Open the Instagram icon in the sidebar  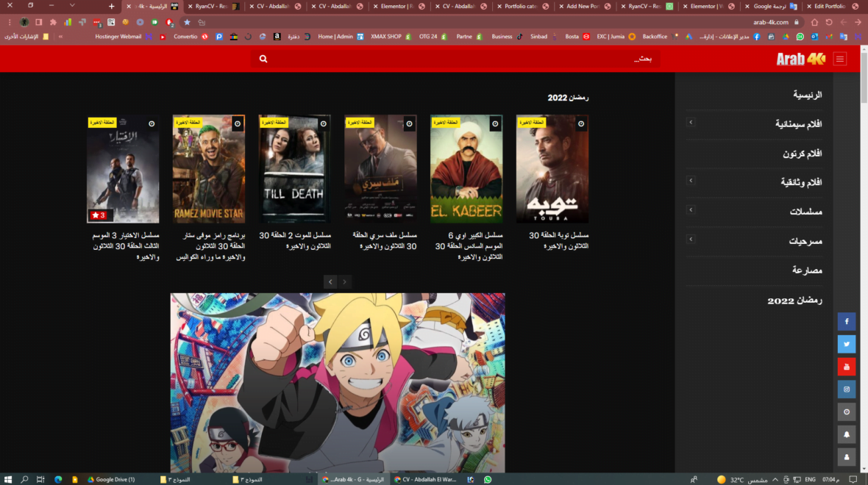(x=847, y=389)
